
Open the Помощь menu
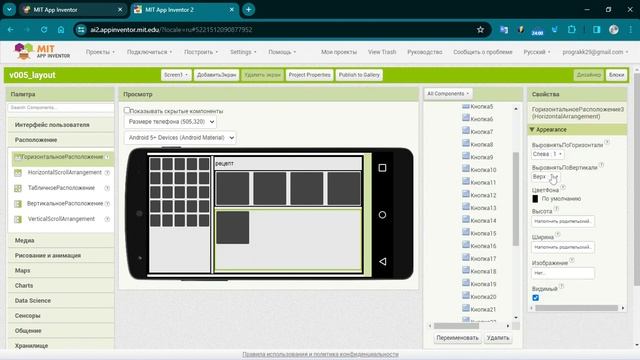click(x=282, y=52)
